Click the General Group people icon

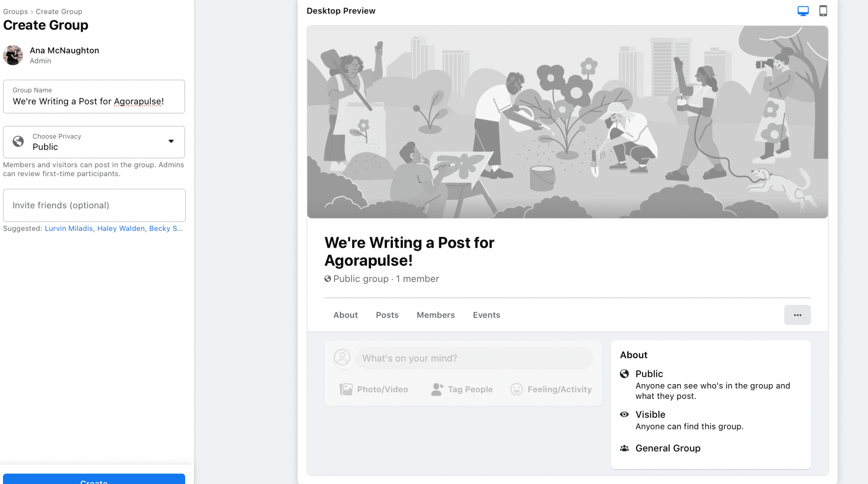click(624, 448)
